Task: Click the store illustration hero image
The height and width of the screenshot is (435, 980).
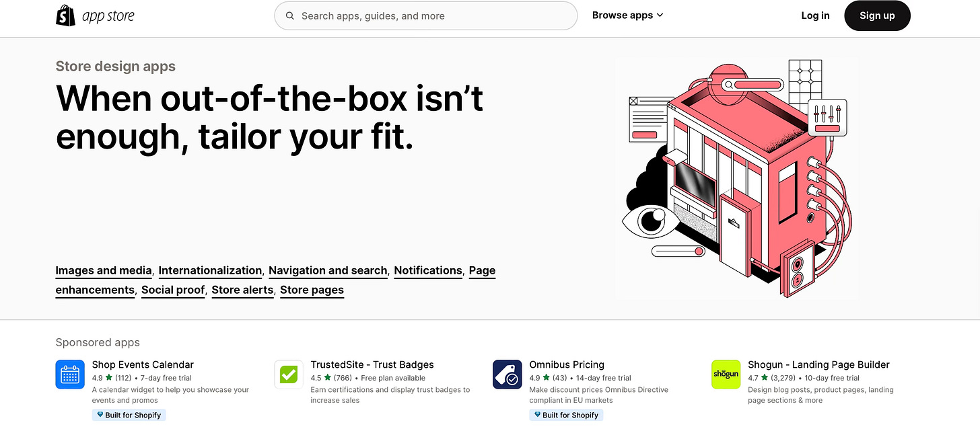Action: click(x=737, y=178)
